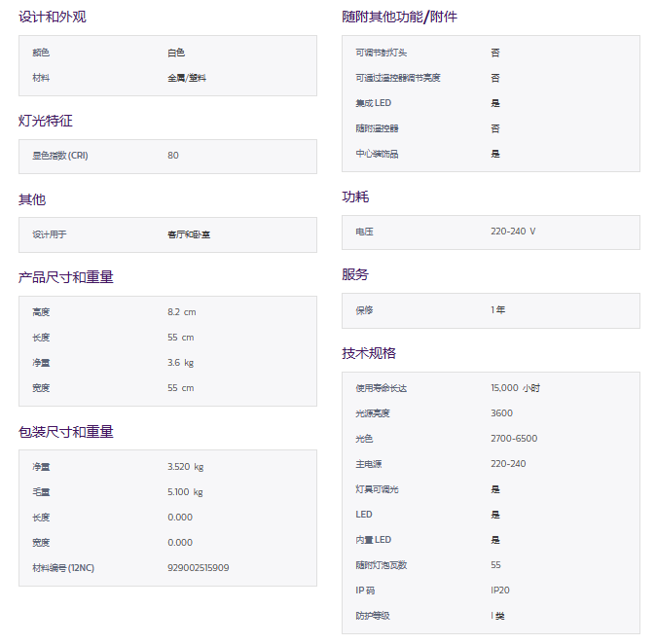Screen dimensions: 656x644
Task: Select the warranty value '1年'
Action: pos(498,310)
